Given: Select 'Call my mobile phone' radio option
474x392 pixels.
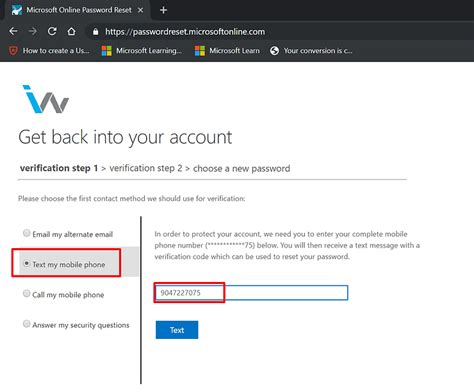Looking at the screenshot, I should [27, 293].
